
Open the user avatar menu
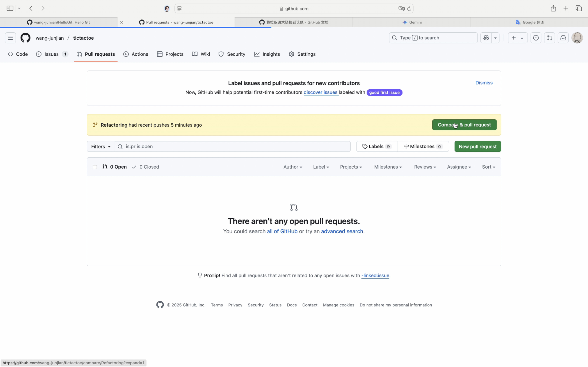tap(577, 38)
